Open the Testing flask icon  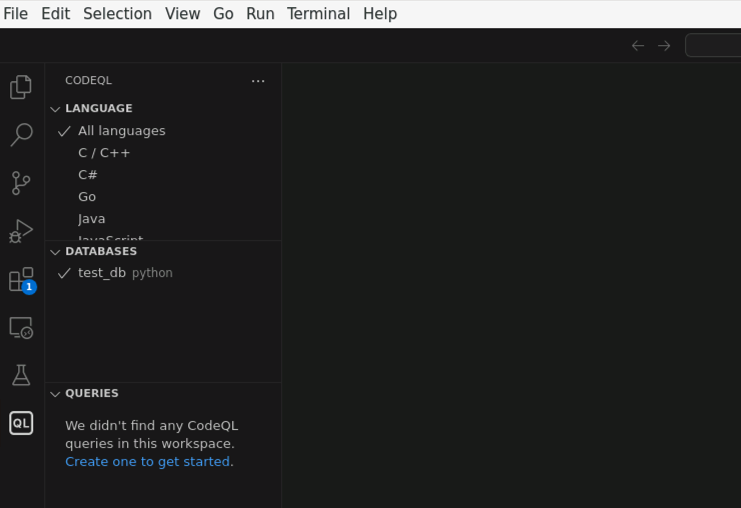pyautogui.click(x=21, y=375)
